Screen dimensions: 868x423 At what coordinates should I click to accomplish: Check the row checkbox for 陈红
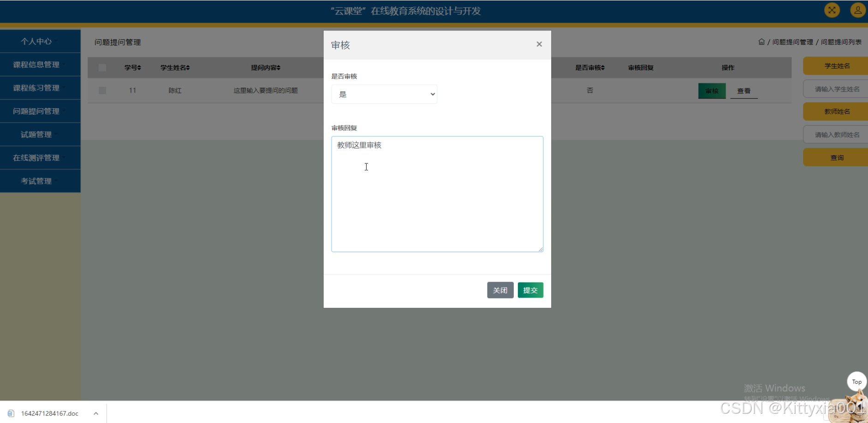coord(102,90)
